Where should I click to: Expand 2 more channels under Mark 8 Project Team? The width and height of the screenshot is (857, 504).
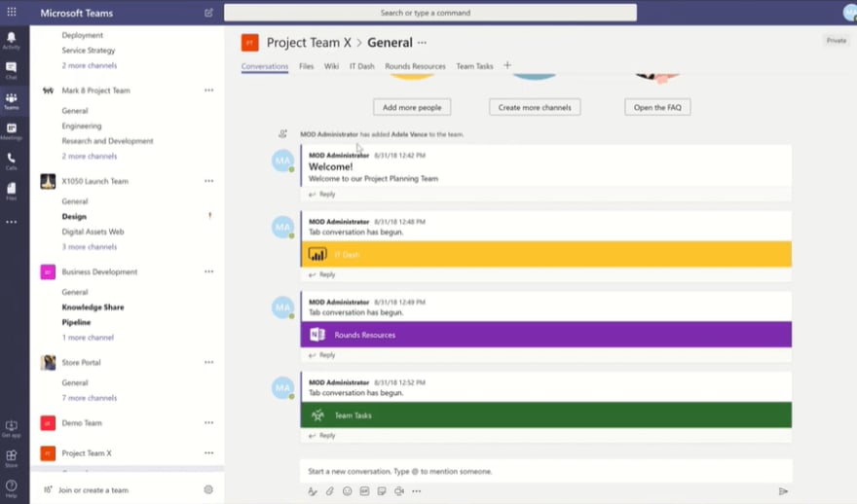89,157
